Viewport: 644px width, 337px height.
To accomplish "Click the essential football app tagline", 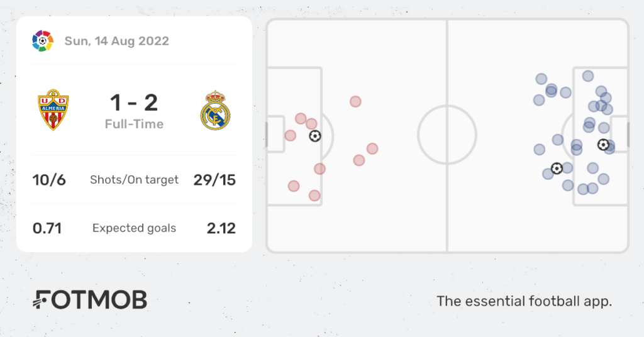I will tap(524, 301).
